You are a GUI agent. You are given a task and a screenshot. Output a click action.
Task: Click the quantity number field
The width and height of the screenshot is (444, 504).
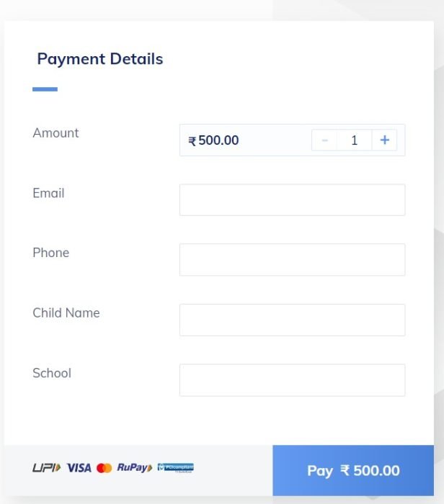point(354,140)
